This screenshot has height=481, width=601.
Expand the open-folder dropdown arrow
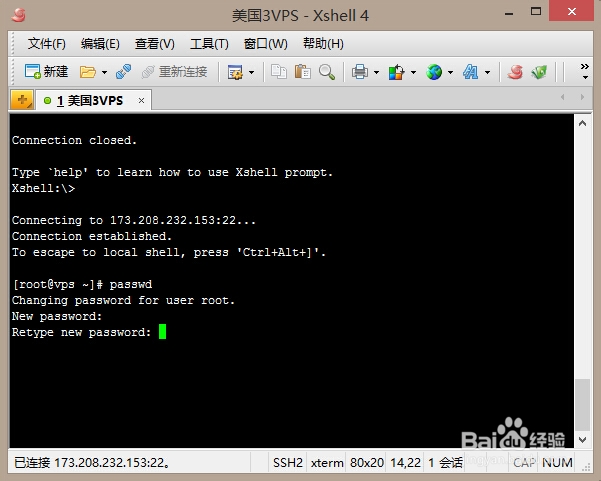tap(104, 72)
